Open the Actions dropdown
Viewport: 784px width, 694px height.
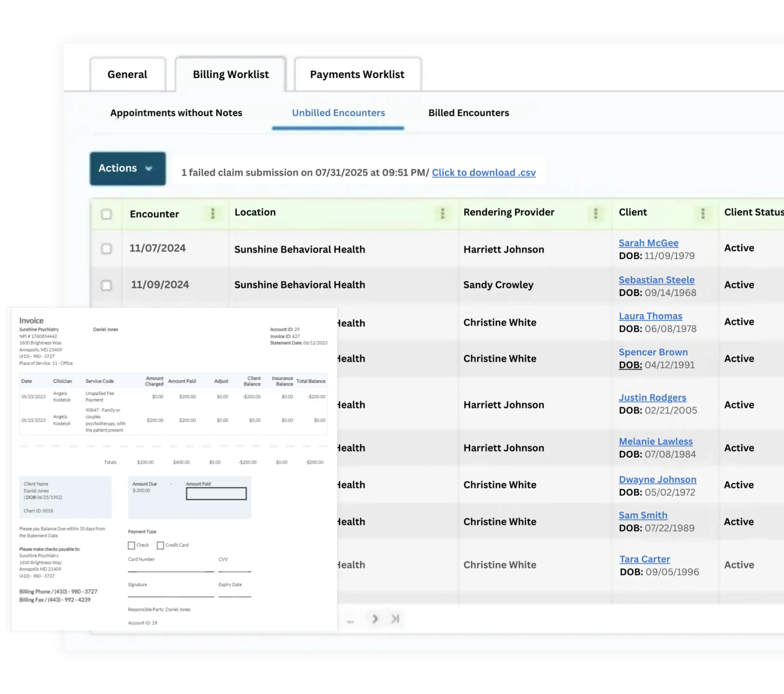click(x=128, y=168)
